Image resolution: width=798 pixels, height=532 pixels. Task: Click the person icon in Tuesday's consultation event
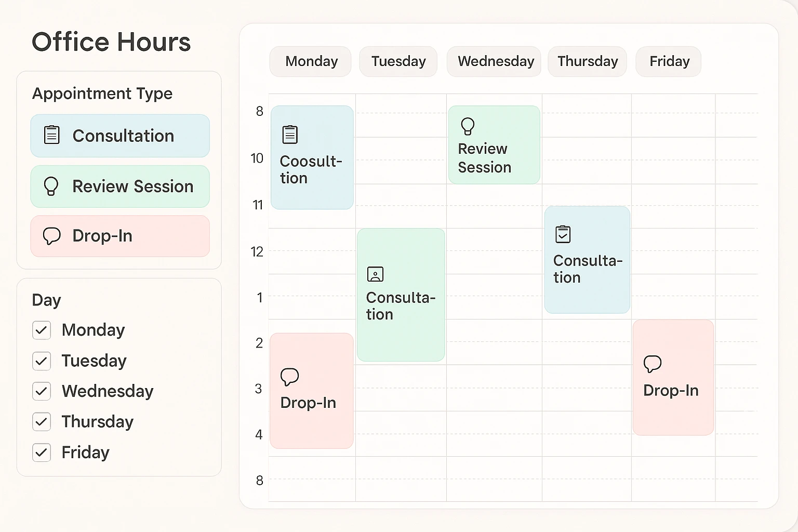click(375, 274)
